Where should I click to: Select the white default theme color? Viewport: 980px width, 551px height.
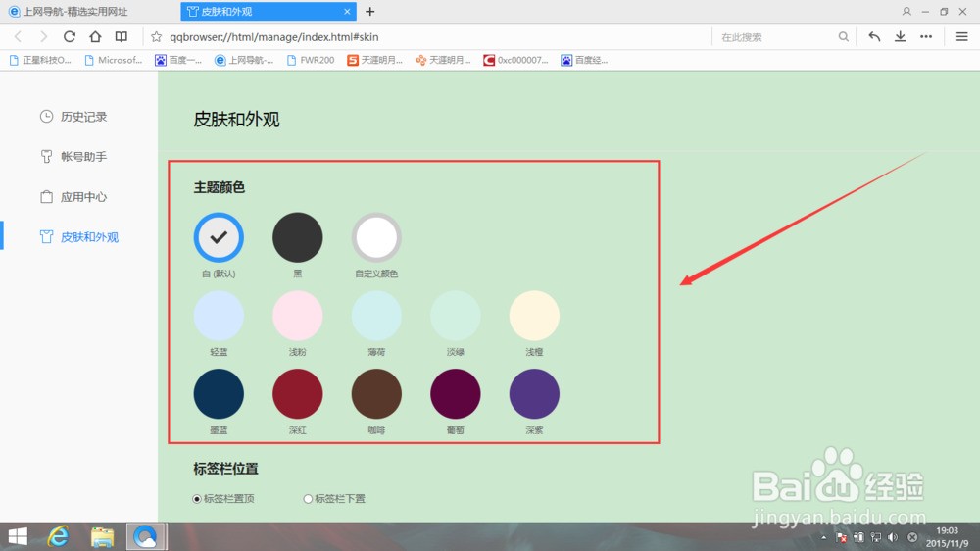219,237
